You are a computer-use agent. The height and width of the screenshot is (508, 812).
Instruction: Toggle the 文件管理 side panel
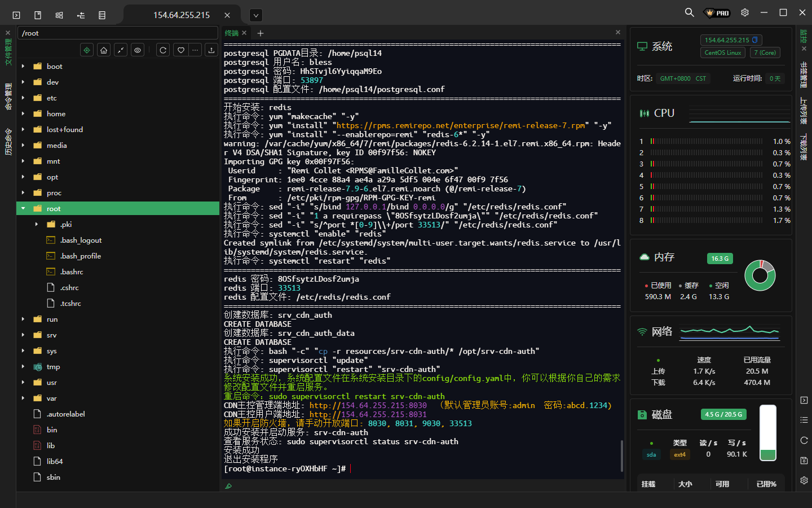[8, 52]
